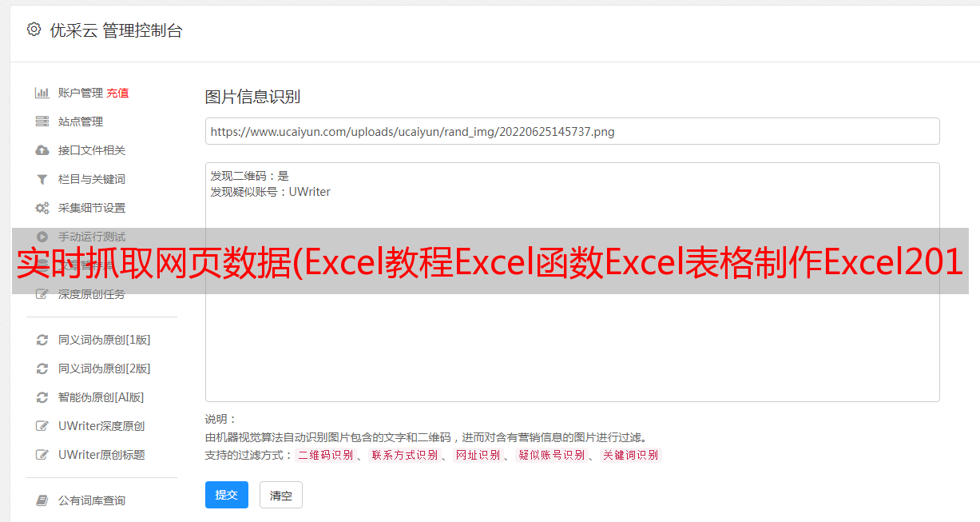
Task: Click the edit icon for UWriter深度原创
Action: point(42,426)
